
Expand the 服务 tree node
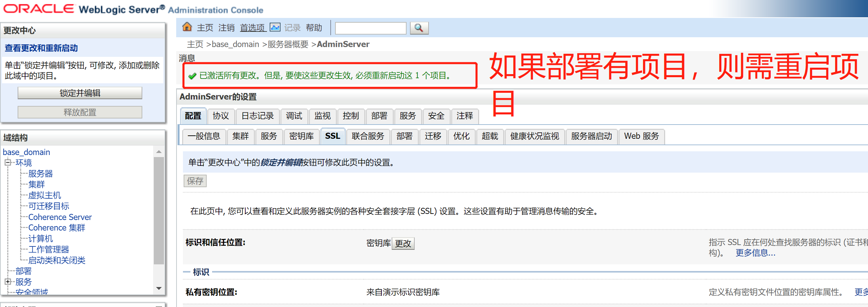pos(7,282)
